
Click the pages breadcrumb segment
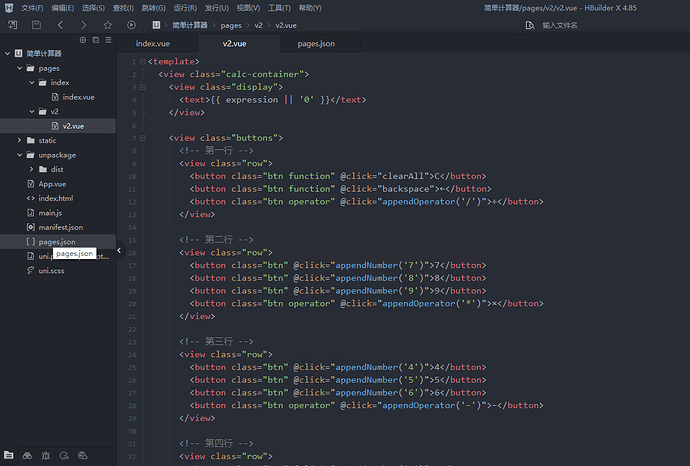point(231,24)
